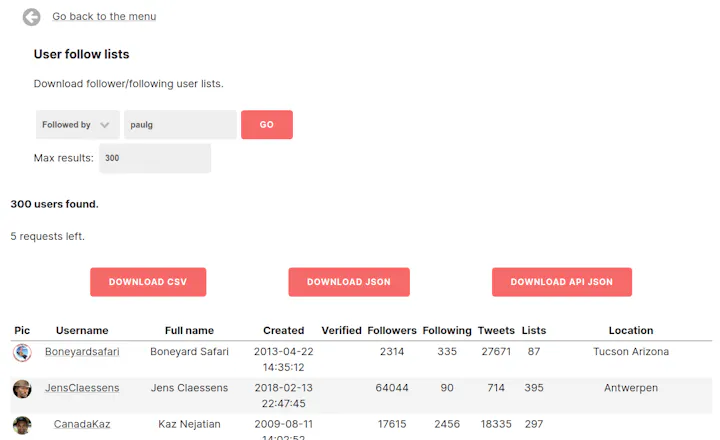Viewport: 720px width, 440px height.
Task: Select the 'User follow lists' heading
Action: tap(81, 54)
